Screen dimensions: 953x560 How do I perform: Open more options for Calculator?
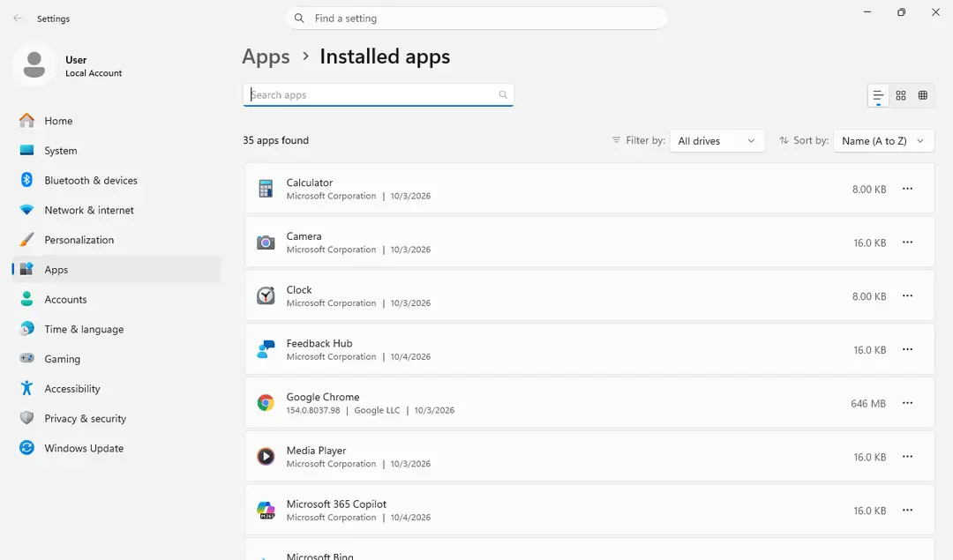point(907,189)
